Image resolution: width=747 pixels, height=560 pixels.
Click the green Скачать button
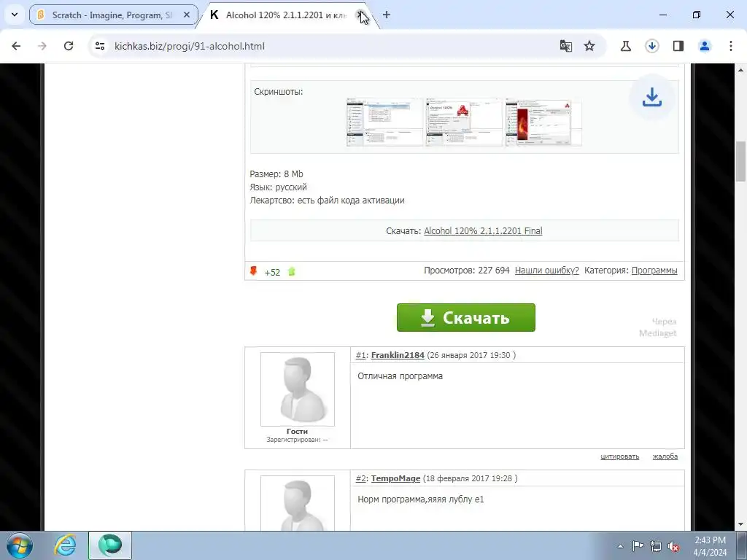coord(466,318)
